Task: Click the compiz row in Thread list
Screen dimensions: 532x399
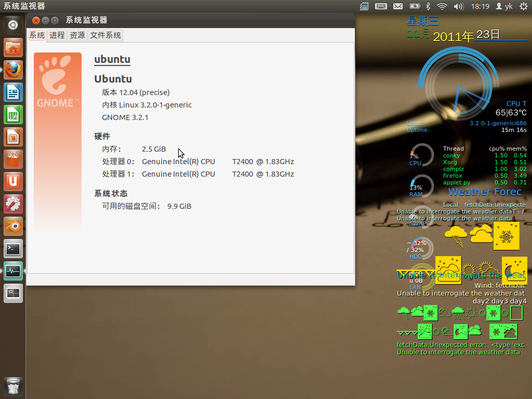Action: [x=485, y=169]
